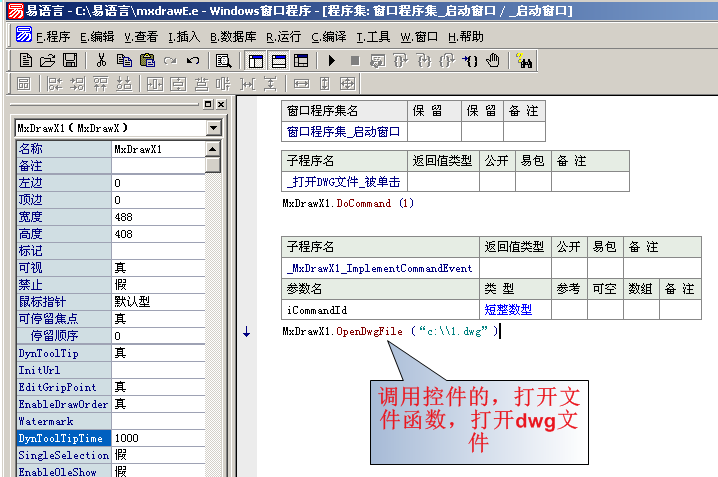The height and width of the screenshot is (477, 718).
Task: Open the W.窗口 menu
Action: (419, 37)
